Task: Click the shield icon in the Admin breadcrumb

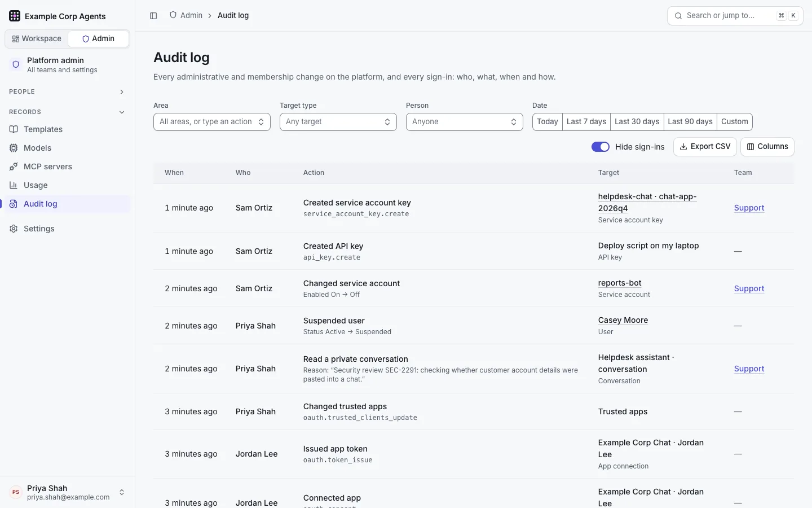Action: coord(173,15)
